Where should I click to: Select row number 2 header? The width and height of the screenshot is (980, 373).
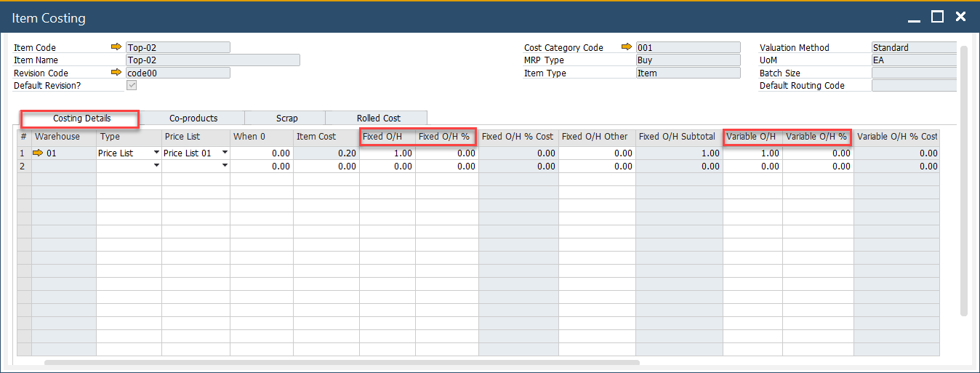24,167
